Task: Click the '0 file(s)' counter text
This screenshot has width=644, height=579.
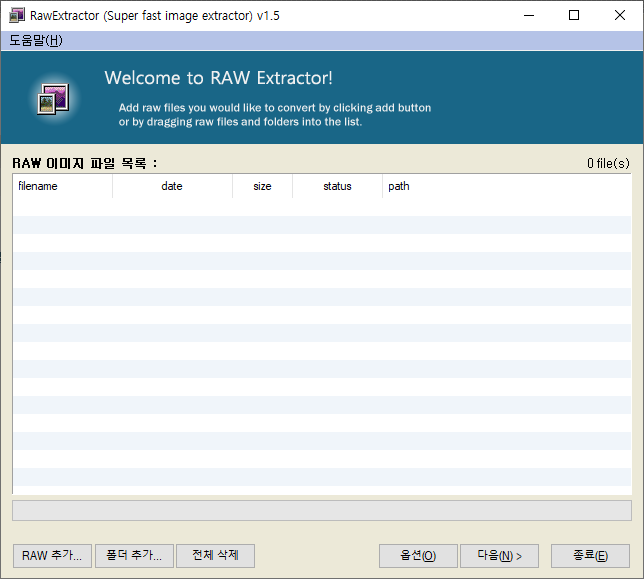Action: (x=608, y=163)
